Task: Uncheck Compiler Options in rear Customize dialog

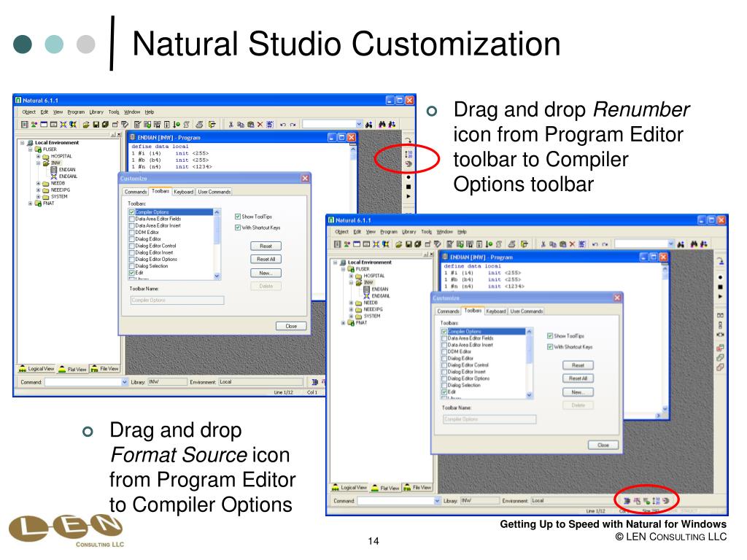Action: [x=132, y=212]
